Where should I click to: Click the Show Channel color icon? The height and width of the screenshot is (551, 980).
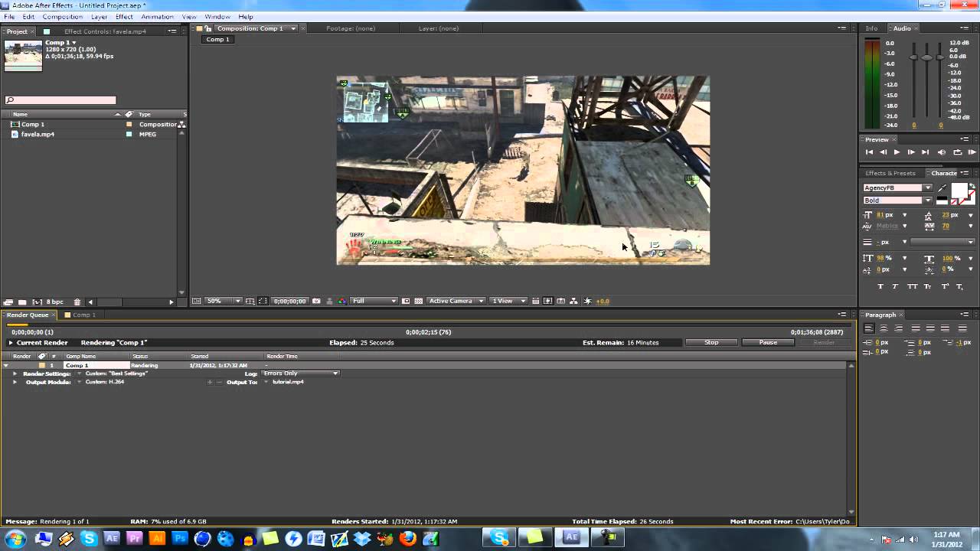[x=342, y=301]
